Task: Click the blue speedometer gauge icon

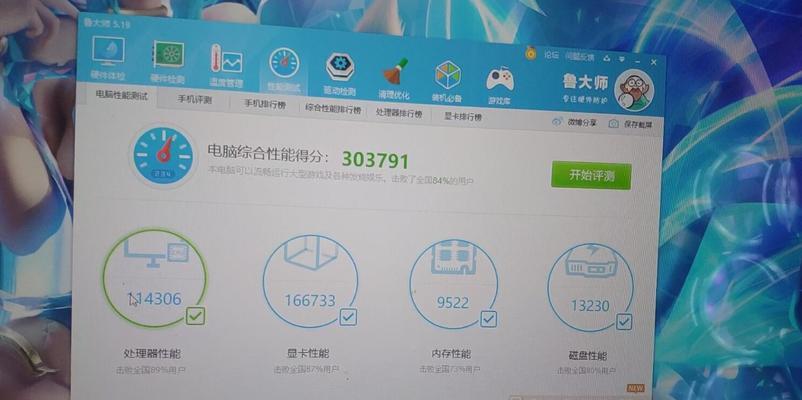Action: [163, 155]
